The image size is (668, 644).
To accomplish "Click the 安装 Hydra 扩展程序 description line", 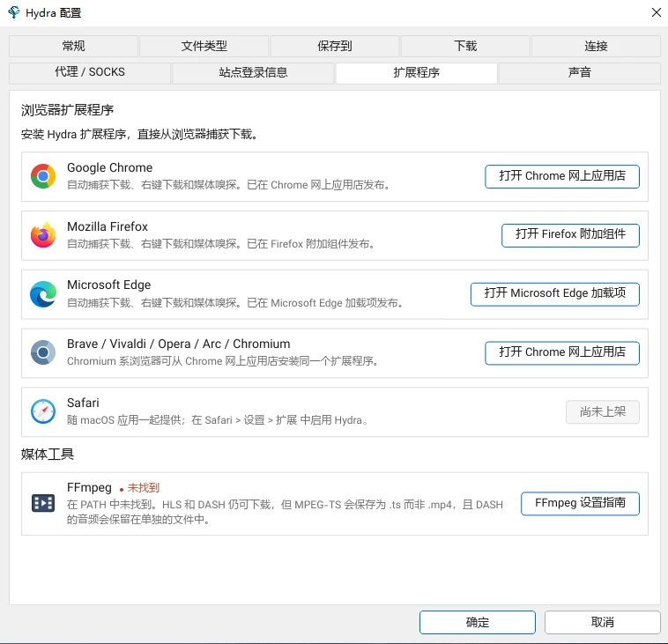I will (x=140, y=135).
